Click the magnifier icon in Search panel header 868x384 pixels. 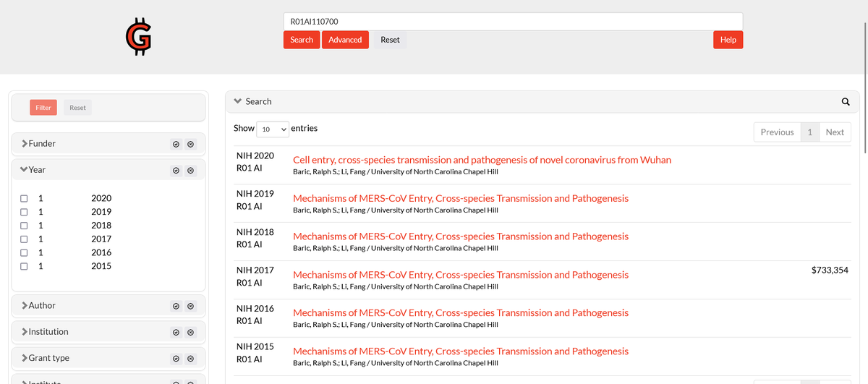(x=846, y=102)
